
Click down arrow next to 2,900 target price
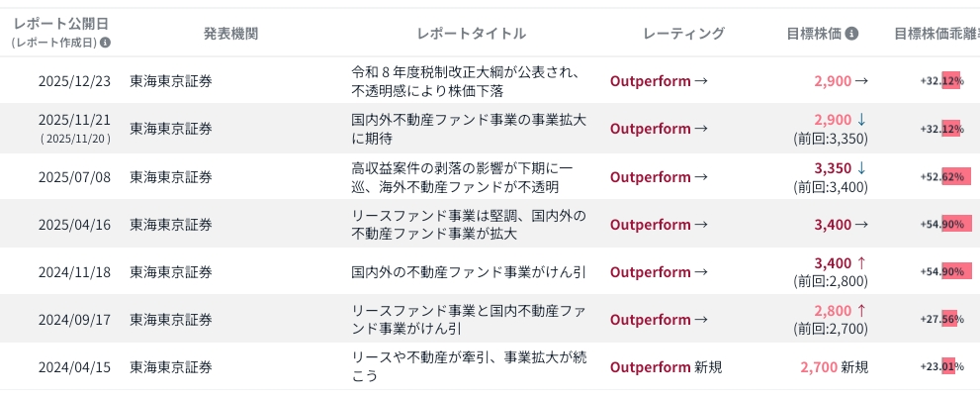860,120
